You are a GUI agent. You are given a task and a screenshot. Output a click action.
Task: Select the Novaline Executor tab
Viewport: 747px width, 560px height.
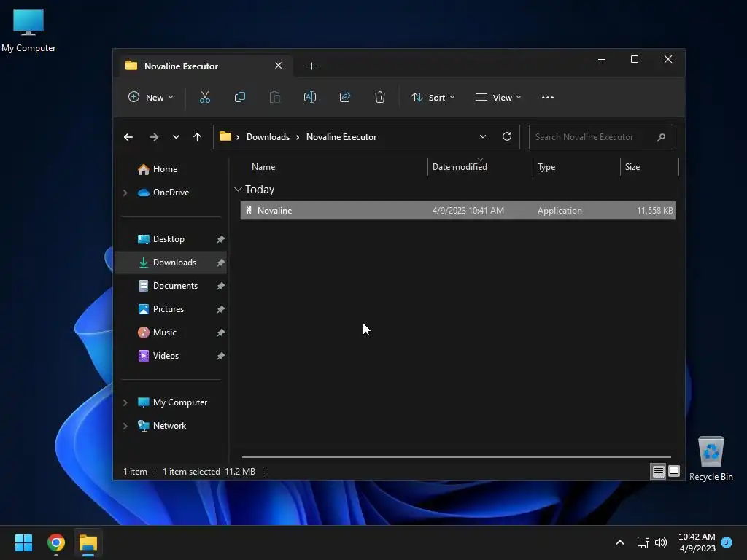(x=205, y=66)
